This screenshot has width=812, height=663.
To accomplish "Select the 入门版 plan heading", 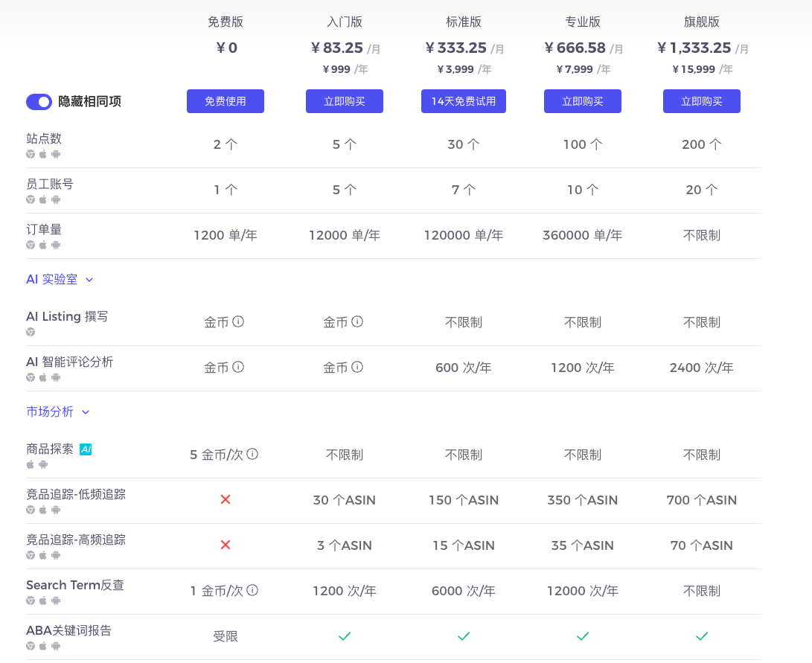I will pyautogui.click(x=345, y=22).
